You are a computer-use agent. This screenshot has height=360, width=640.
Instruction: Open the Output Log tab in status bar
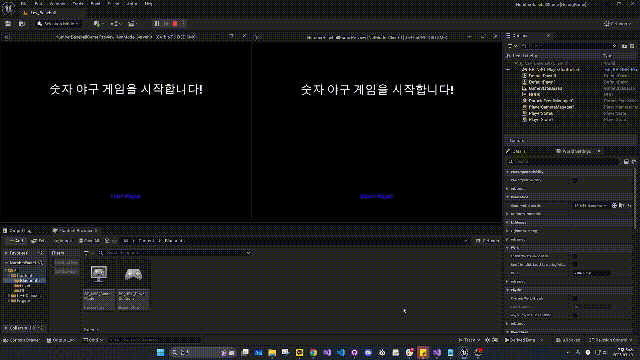(x=60, y=340)
